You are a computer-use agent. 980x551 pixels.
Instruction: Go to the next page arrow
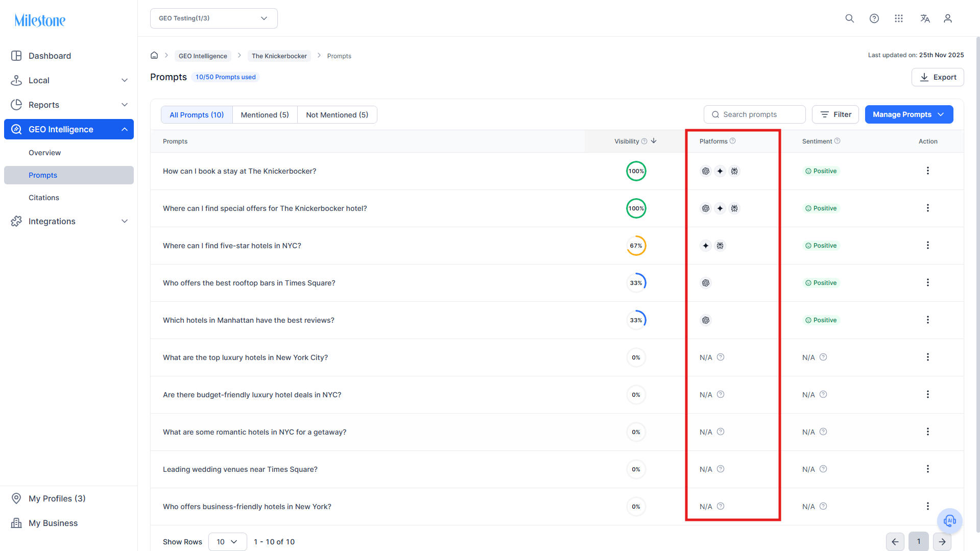click(942, 542)
